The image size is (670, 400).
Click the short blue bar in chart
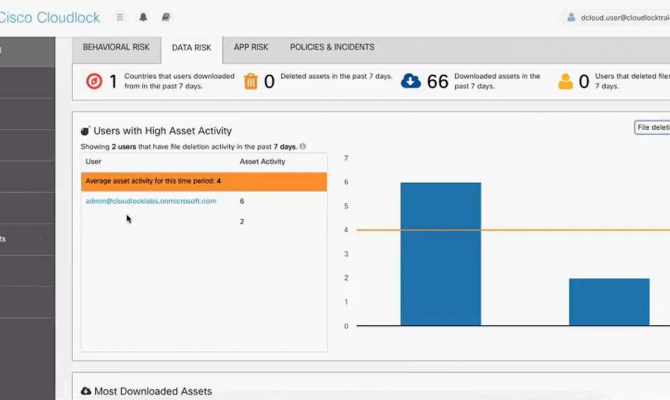(x=609, y=302)
